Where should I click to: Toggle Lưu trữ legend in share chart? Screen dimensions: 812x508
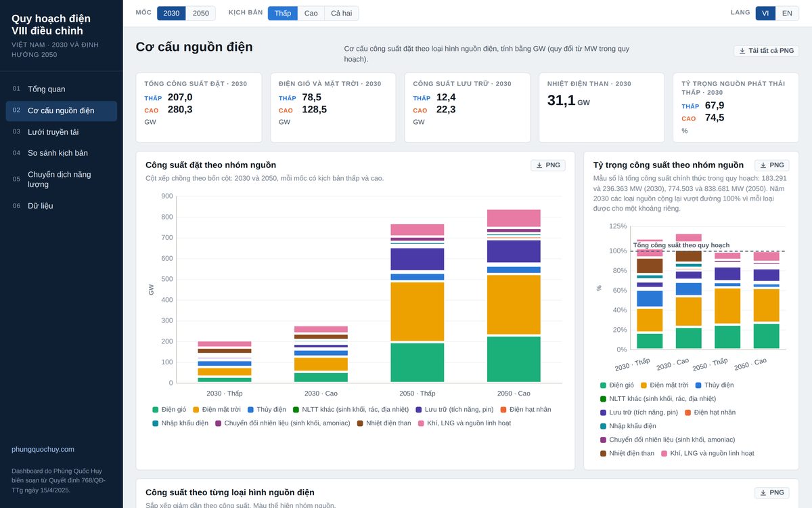click(x=639, y=412)
